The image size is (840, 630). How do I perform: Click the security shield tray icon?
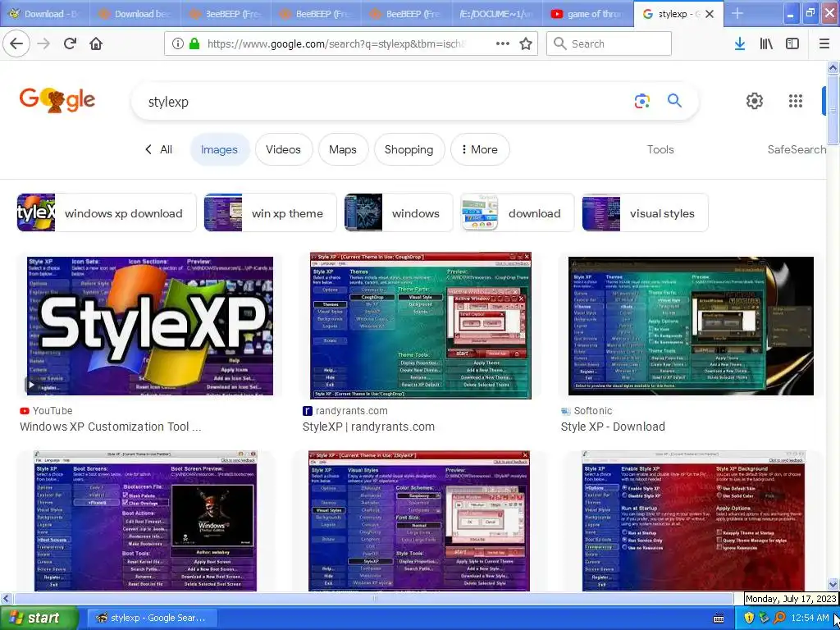click(x=749, y=618)
